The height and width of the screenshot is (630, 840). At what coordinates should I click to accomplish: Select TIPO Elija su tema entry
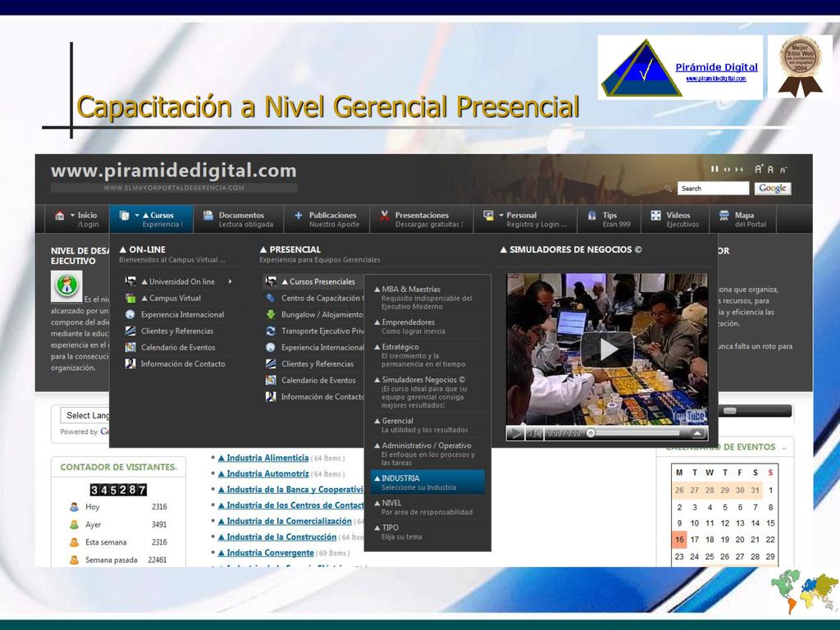427,532
